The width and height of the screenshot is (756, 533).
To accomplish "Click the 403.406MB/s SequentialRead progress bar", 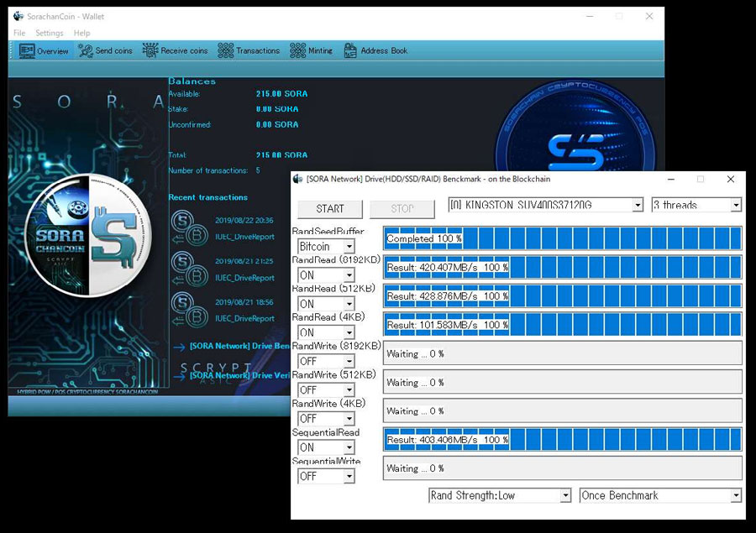I will pyautogui.click(x=563, y=440).
